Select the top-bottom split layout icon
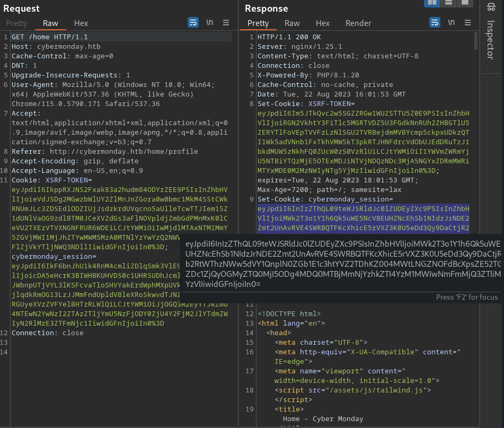Screen dimensions: 504x428 (449, 3)
